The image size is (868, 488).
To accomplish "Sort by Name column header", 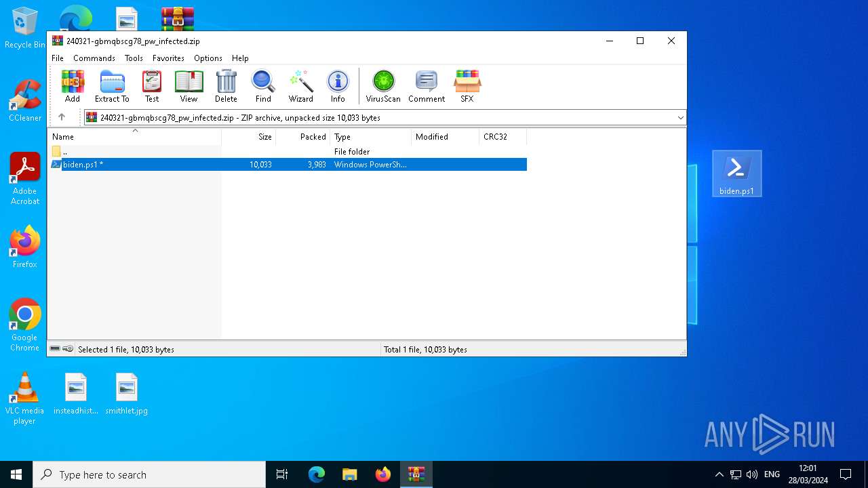I will (x=134, y=137).
